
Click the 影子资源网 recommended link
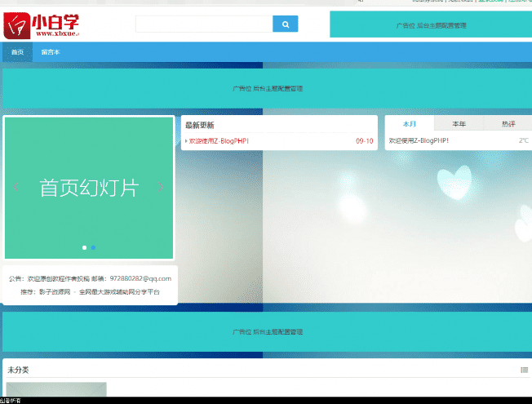tap(54, 291)
